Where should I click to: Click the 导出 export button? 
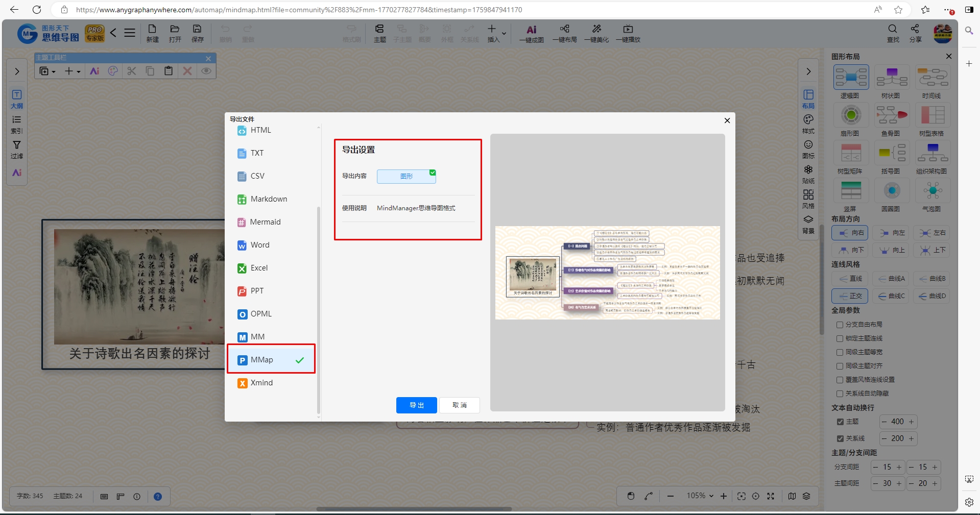pos(417,405)
